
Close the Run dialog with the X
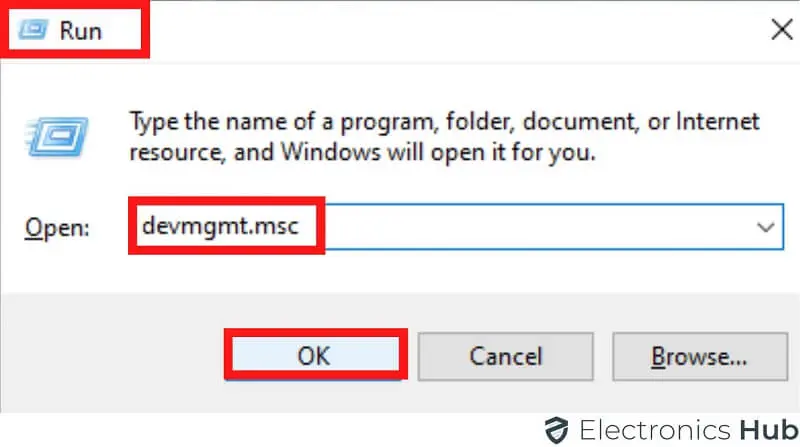(782, 30)
